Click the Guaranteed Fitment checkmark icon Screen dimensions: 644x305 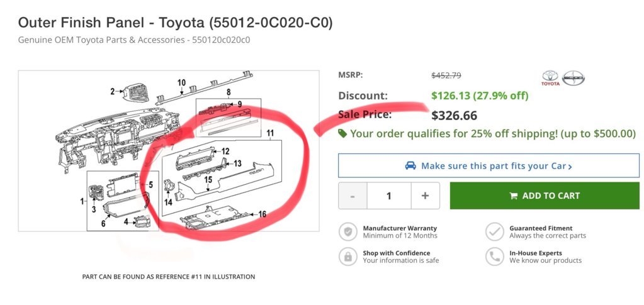[495, 232]
